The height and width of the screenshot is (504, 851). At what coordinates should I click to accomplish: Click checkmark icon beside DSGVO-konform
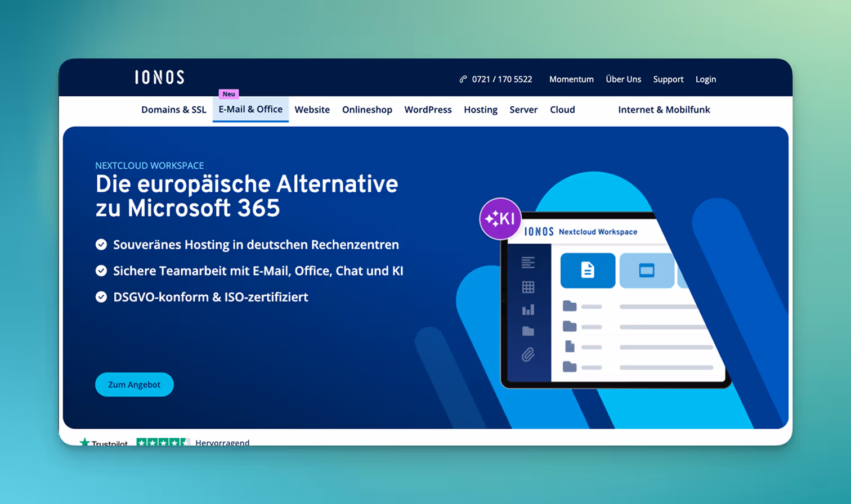(101, 296)
